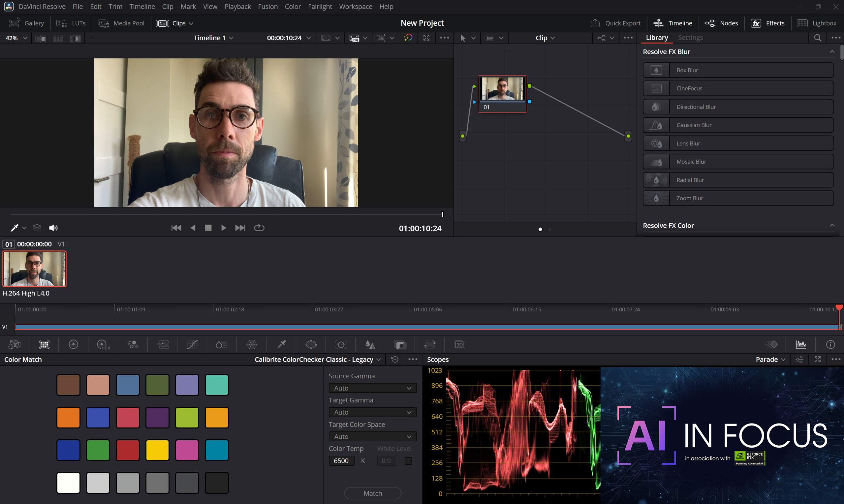Expand the scopes to full window
The height and width of the screenshot is (504, 844).
pyautogui.click(x=818, y=359)
